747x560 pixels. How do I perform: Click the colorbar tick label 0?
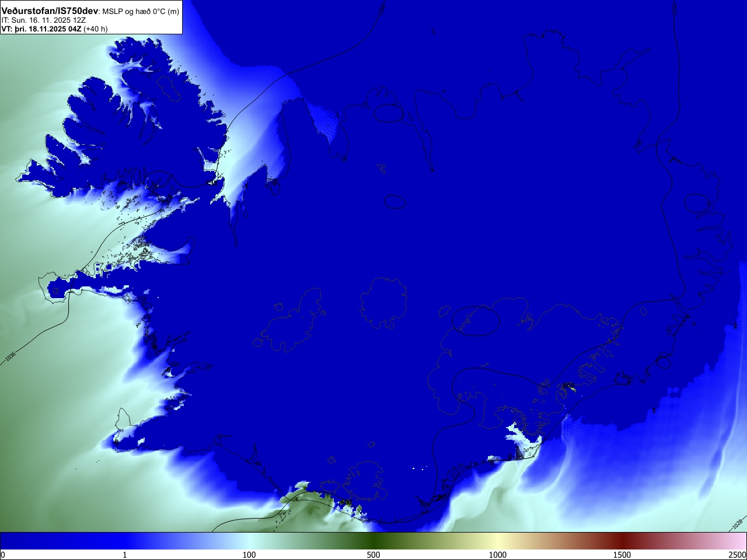[3, 555]
